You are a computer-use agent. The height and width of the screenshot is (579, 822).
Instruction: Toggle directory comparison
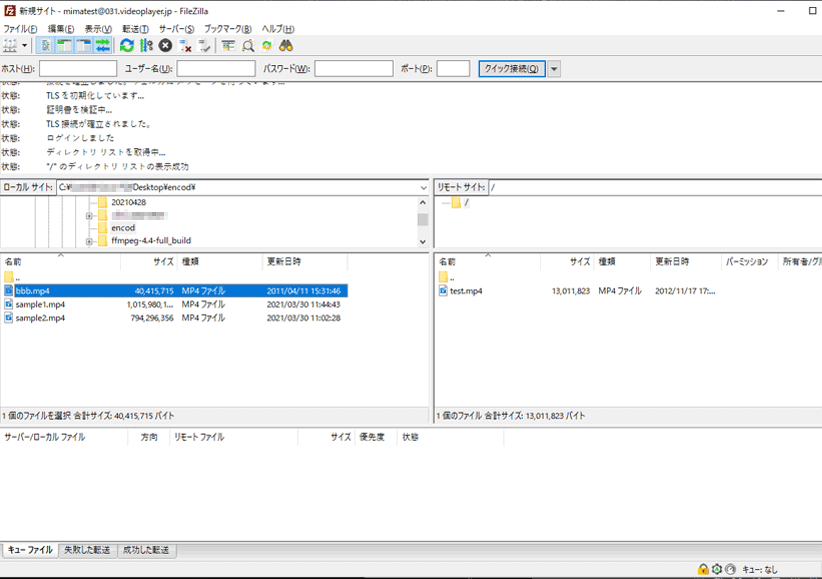point(248,46)
